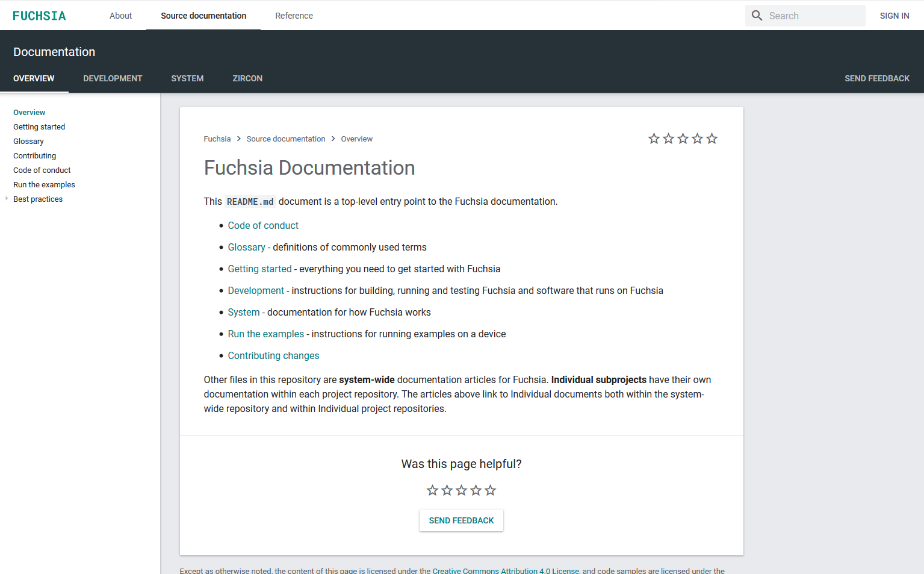924x574 pixels.
Task: Open Code of conduct in the sidebar
Action: pos(42,170)
